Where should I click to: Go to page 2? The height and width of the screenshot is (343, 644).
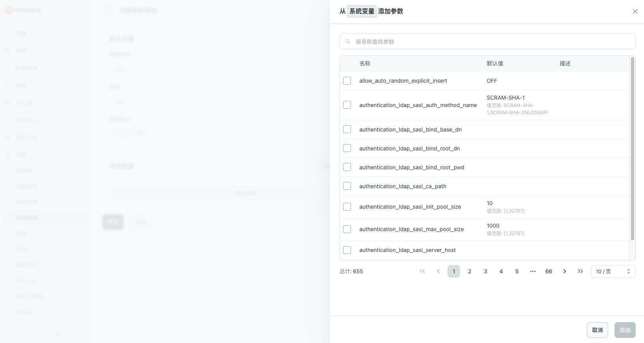(470, 271)
